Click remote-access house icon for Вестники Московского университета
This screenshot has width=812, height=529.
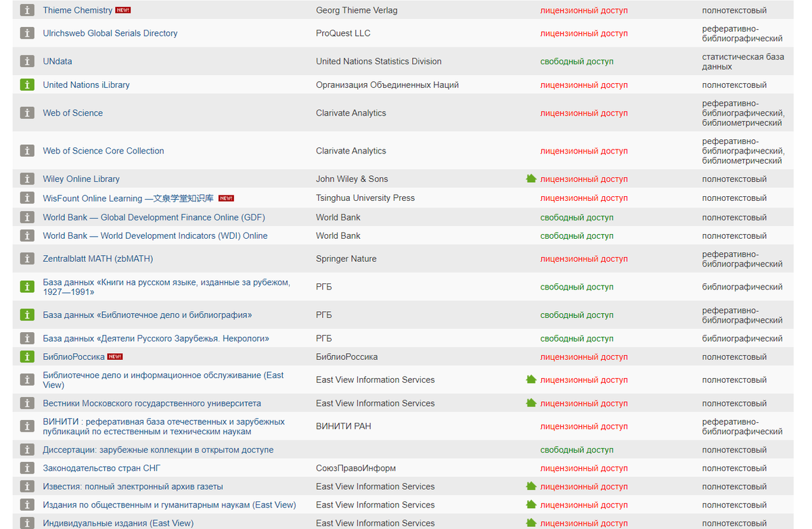tap(531, 402)
